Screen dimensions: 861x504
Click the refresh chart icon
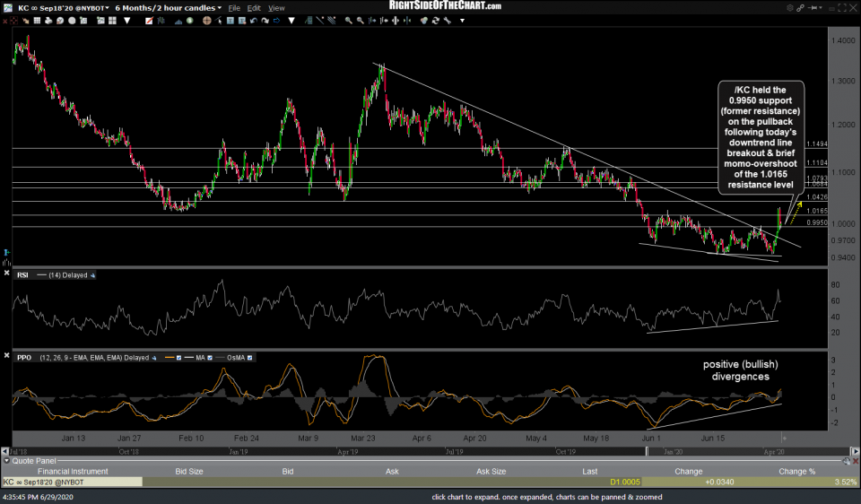[435, 21]
